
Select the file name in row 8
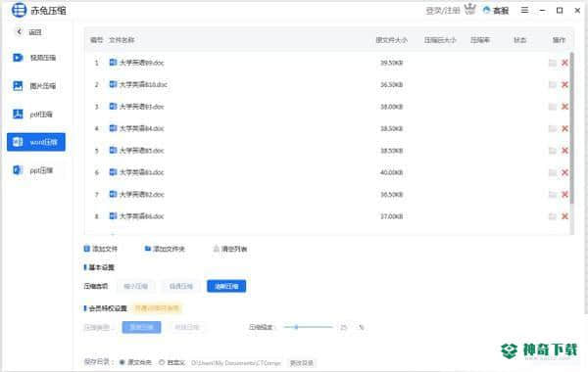[142, 216]
